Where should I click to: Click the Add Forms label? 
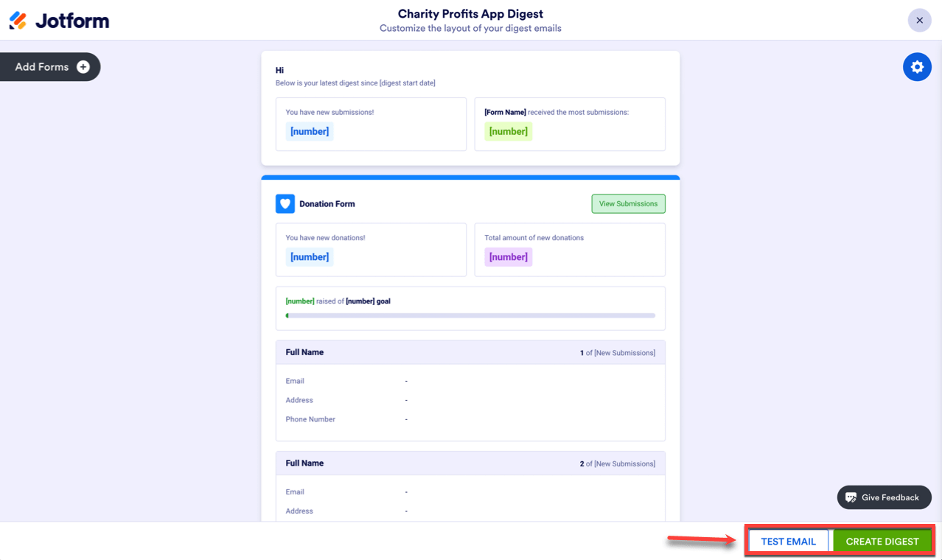click(42, 67)
